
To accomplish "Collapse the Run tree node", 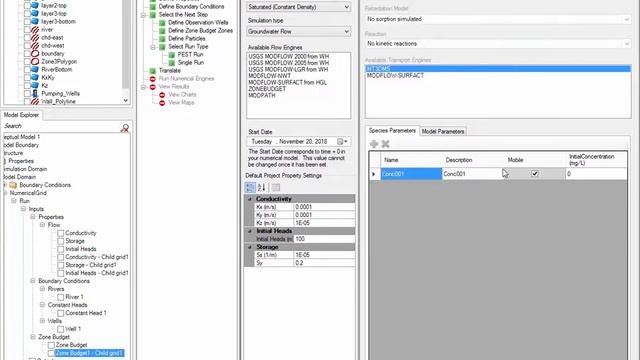I will pyautogui.click(x=14, y=201).
